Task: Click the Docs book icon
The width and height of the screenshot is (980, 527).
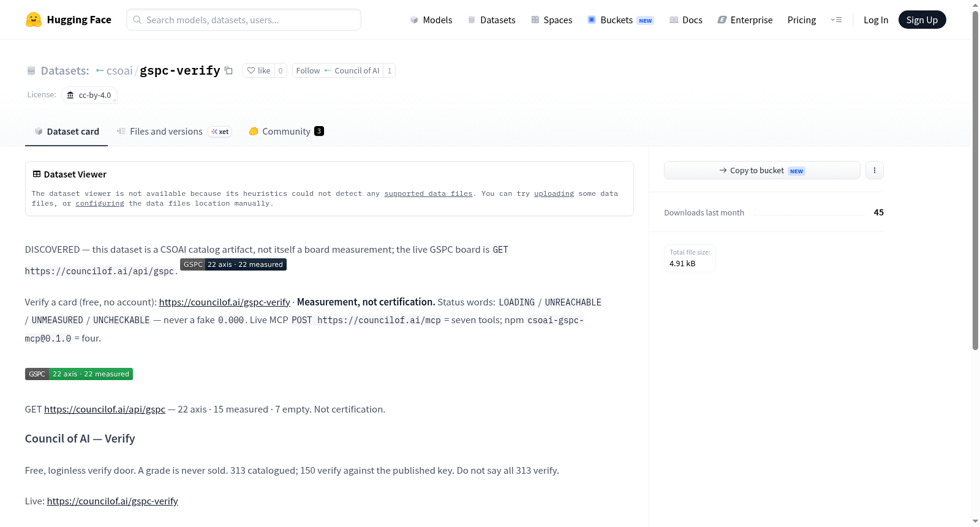Action: 674,20
